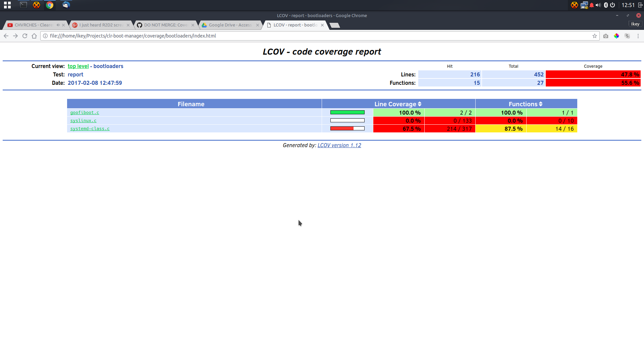Open a new Chrome tab
This screenshot has height=362, width=644.
click(335, 25)
